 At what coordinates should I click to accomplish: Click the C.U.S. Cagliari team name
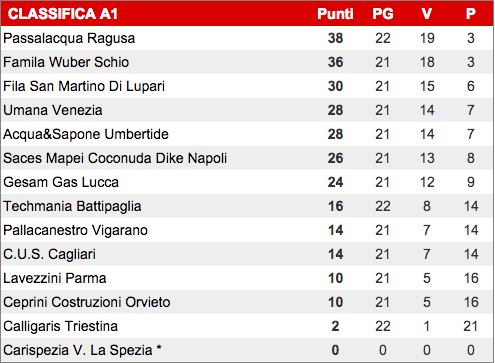[x=49, y=254]
